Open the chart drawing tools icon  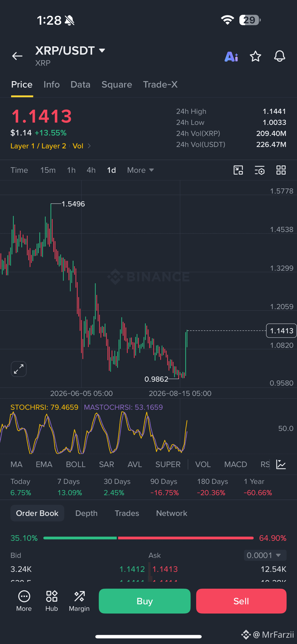(238, 170)
